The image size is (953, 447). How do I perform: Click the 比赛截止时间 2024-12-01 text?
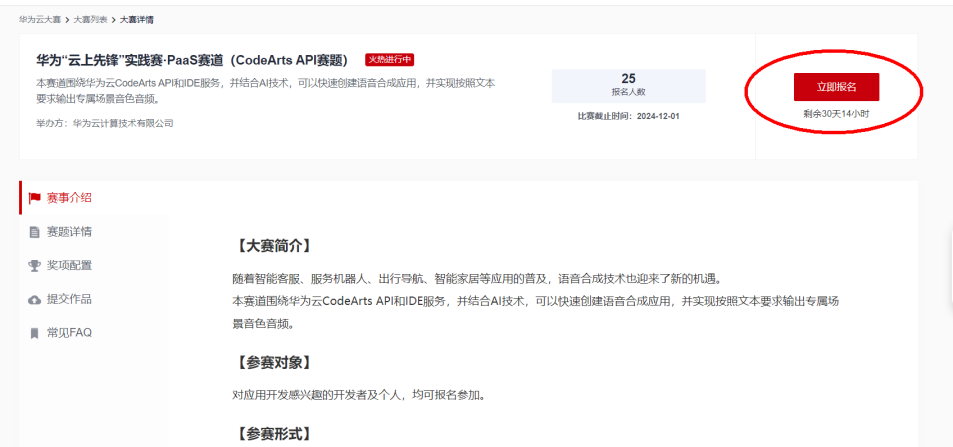(628, 116)
